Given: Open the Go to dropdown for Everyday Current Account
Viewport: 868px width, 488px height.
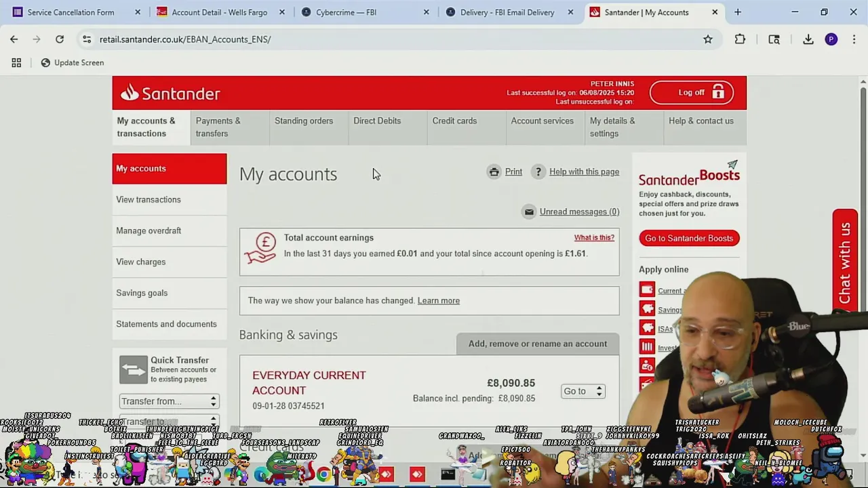Looking at the screenshot, I should 583,391.
